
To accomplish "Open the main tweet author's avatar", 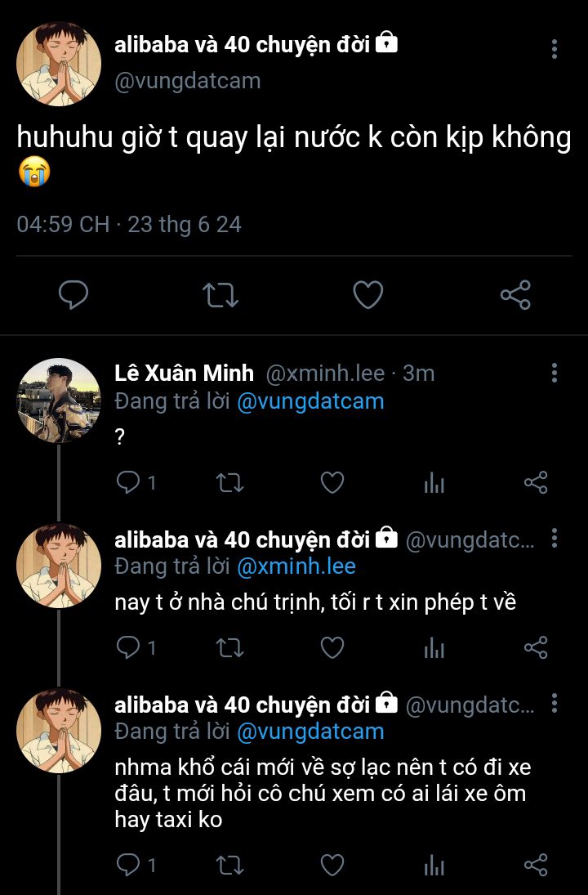I will tap(59, 65).
